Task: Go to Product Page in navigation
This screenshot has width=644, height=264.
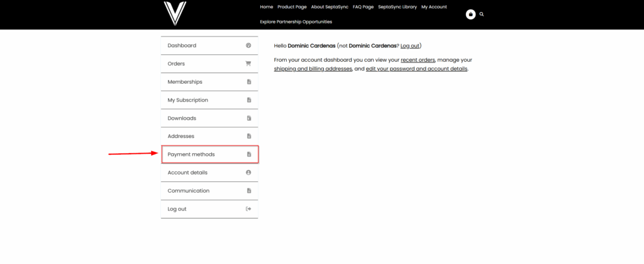Action: (292, 7)
